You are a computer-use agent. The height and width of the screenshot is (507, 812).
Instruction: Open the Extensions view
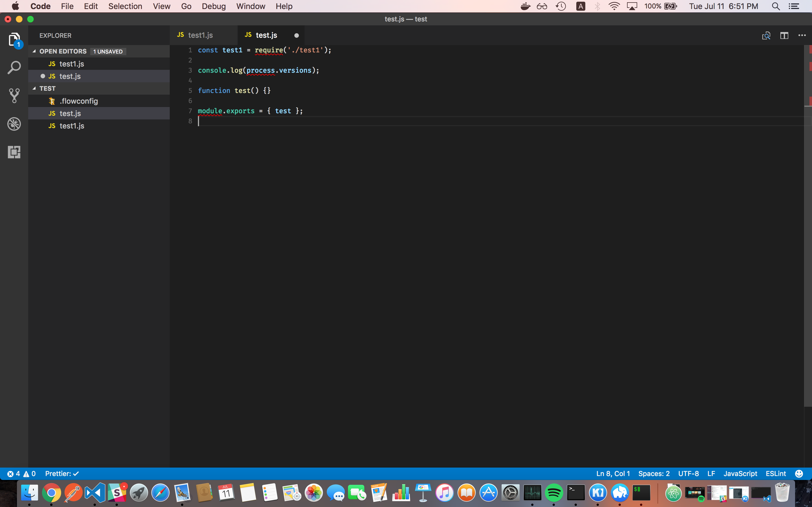(14, 152)
